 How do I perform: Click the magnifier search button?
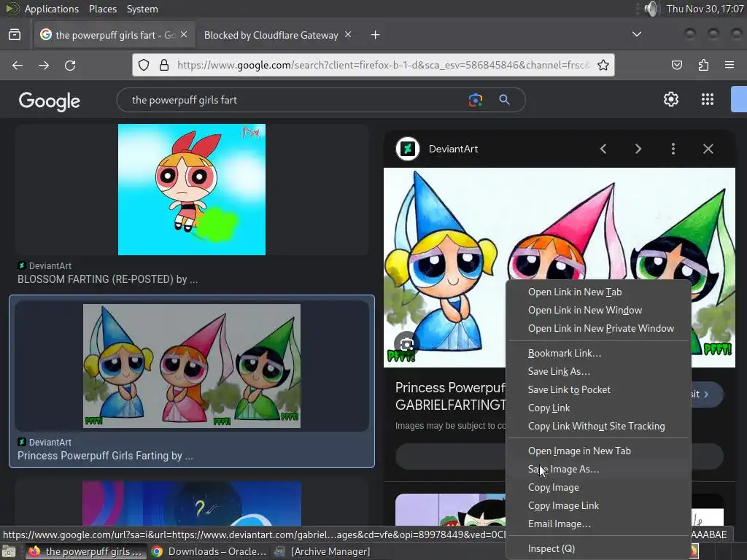coord(504,99)
